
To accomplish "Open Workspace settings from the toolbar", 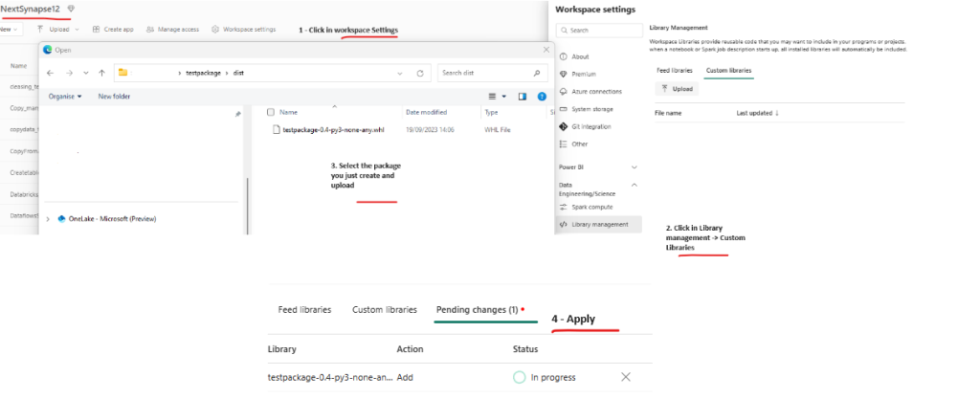I will pyautogui.click(x=244, y=30).
